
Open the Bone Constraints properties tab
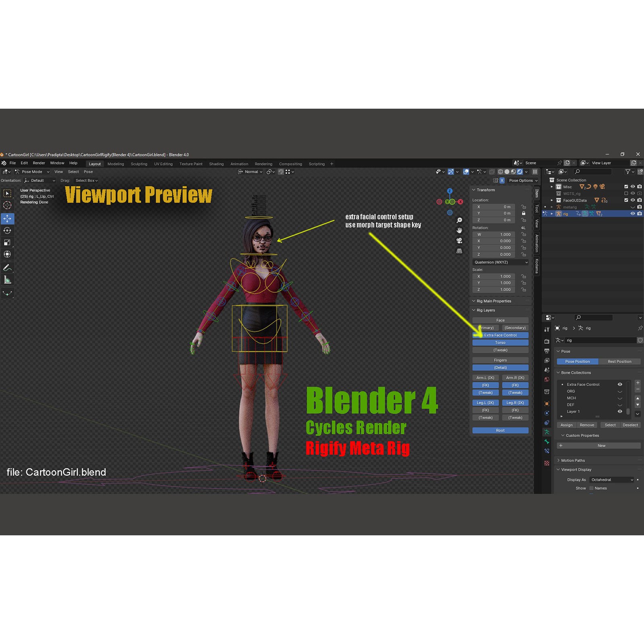click(547, 451)
